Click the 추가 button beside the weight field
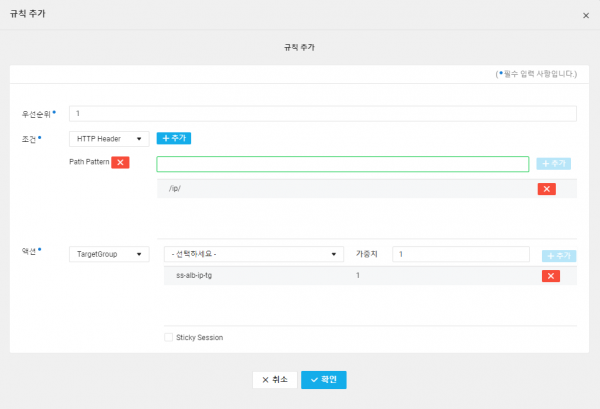Viewport: 600px width, 409px height. [559, 256]
